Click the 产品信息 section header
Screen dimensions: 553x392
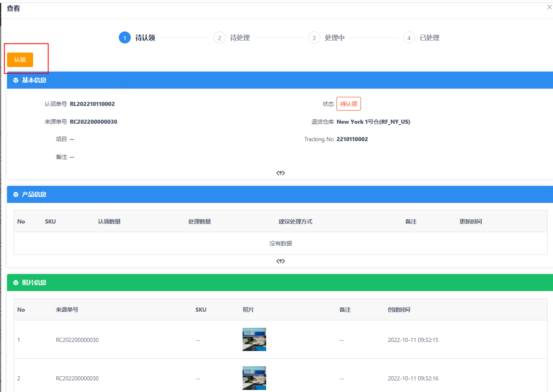pyautogui.click(x=280, y=195)
